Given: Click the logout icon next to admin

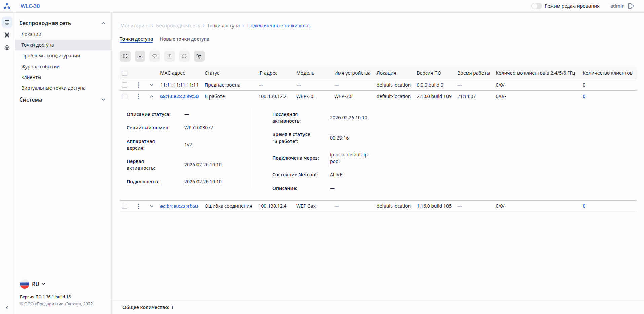Looking at the screenshot, I should click(x=631, y=6).
